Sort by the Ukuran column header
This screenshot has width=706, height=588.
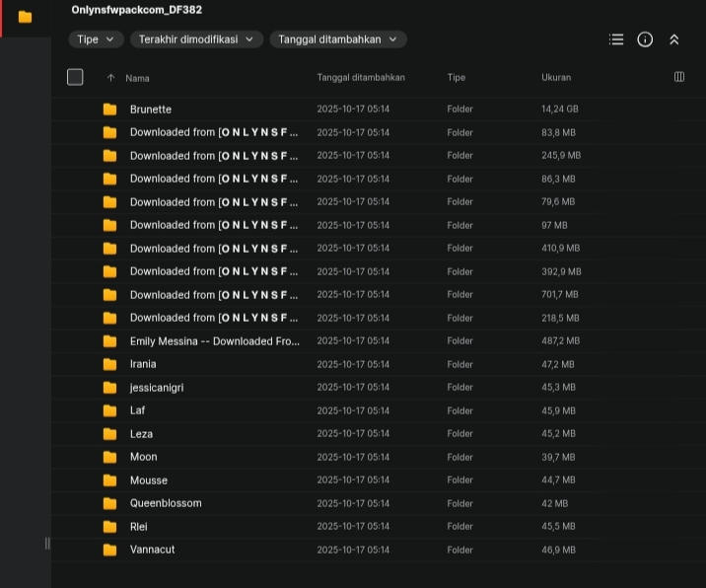556,77
